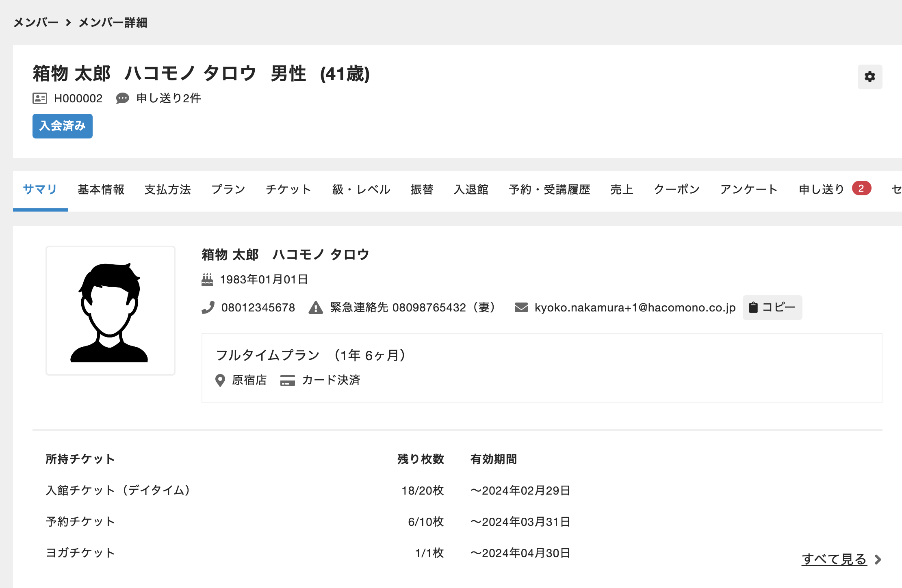Click the store location pin icon
Viewport: 902px width, 588px height.
click(220, 380)
